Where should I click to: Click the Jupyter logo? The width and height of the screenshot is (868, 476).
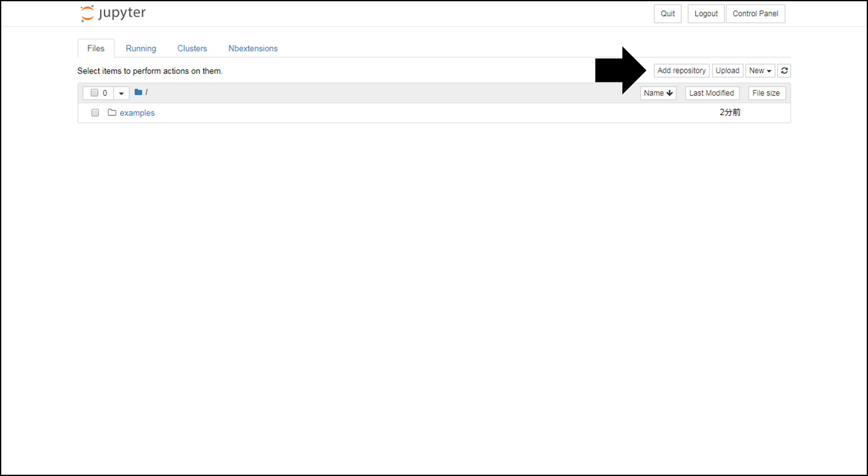click(x=113, y=13)
